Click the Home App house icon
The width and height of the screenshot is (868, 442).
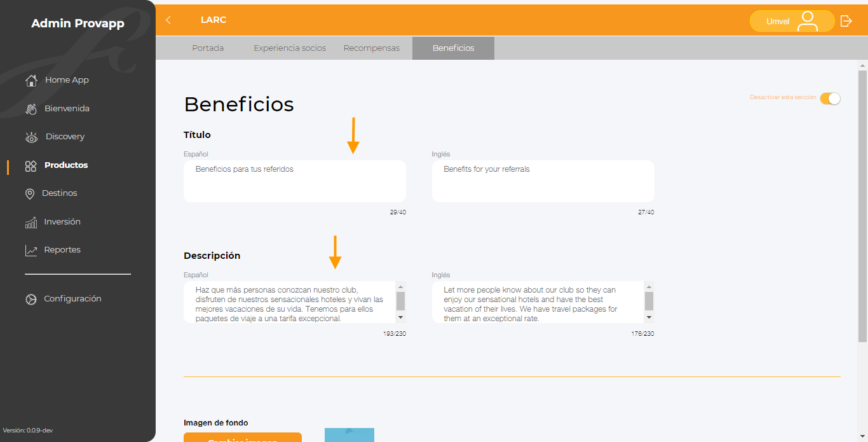pyautogui.click(x=31, y=80)
